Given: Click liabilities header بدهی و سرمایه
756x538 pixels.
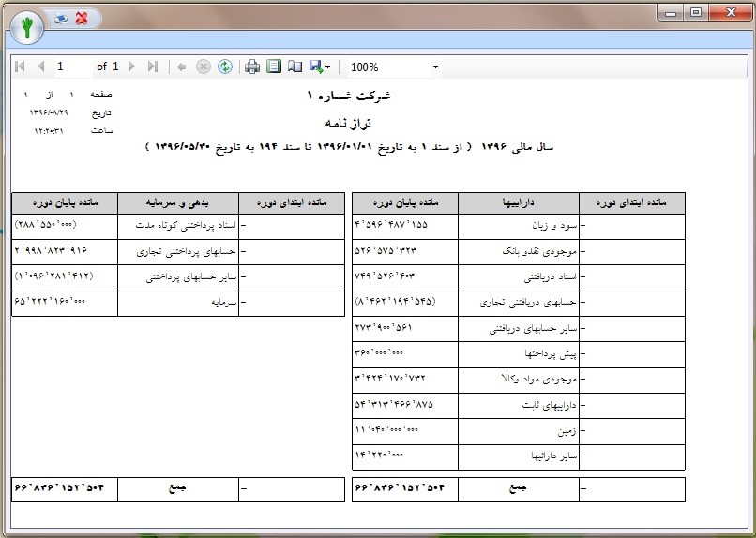Looking at the screenshot, I should click(x=177, y=202).
